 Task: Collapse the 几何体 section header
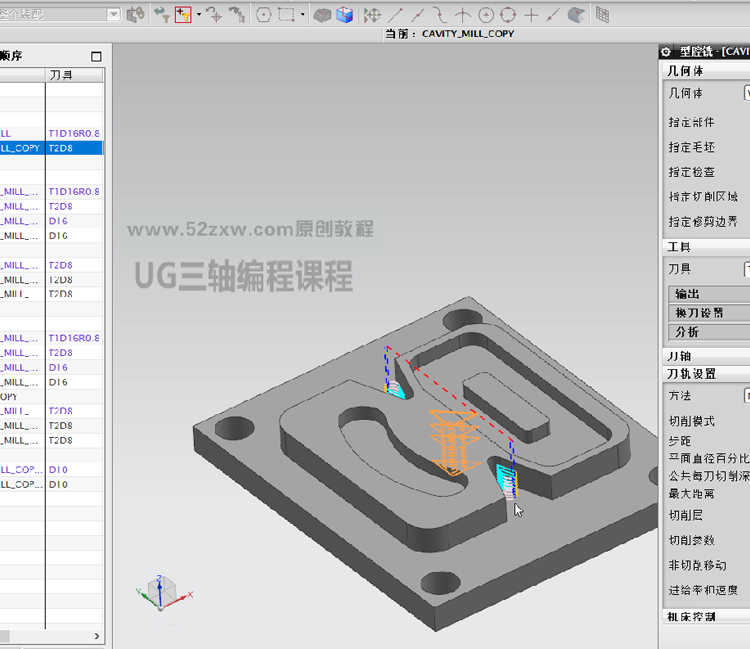(706, 71)
